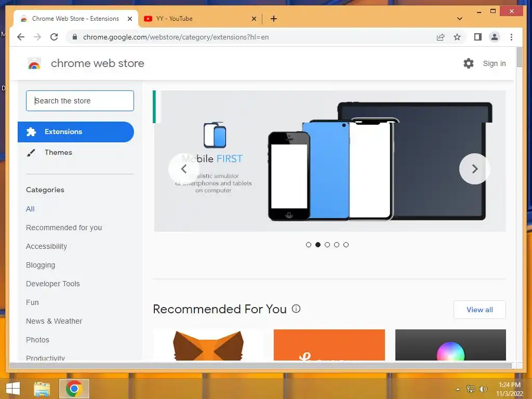Select Extensions in the sidebar
This screenshot has height=399, width=532.
point(76,131)
